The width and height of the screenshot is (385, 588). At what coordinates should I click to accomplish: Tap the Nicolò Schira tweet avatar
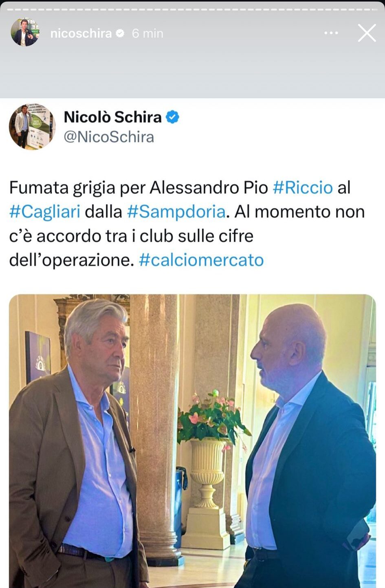(x=32, y=127)
